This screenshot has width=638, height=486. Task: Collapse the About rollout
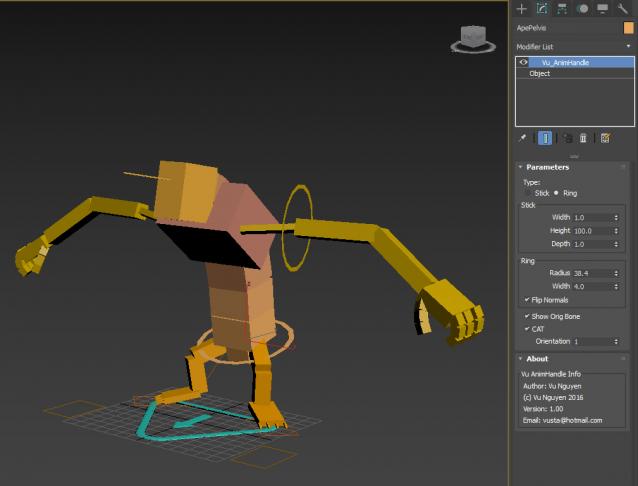click(x=537, y=358)
